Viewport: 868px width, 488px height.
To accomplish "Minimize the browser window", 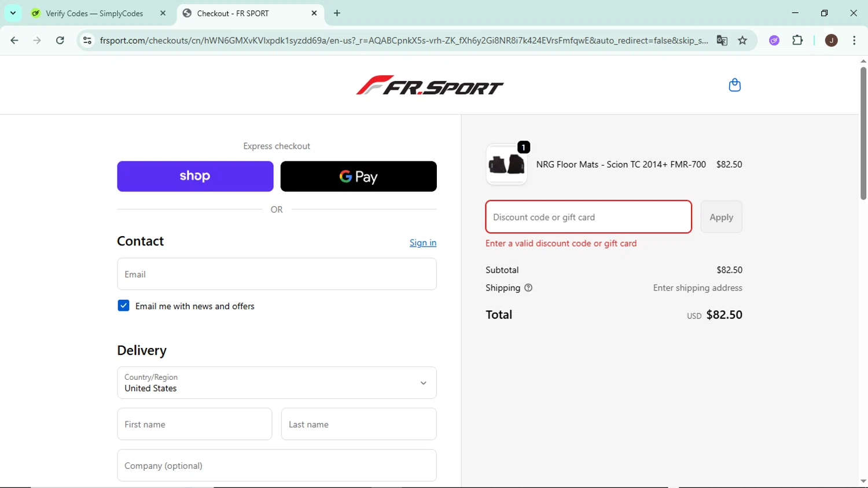I will click(x=795, y=13).
